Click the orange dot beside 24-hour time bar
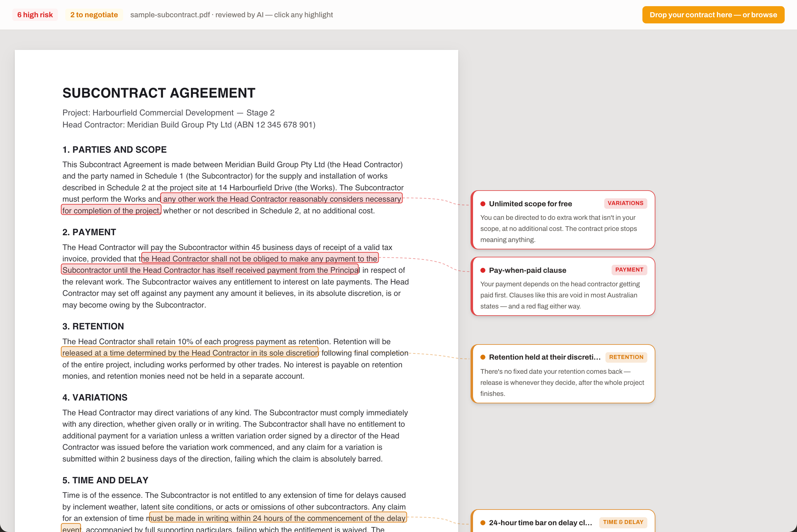Image resolution: width=797 pixels, height=532 pixels. point(483,523)
